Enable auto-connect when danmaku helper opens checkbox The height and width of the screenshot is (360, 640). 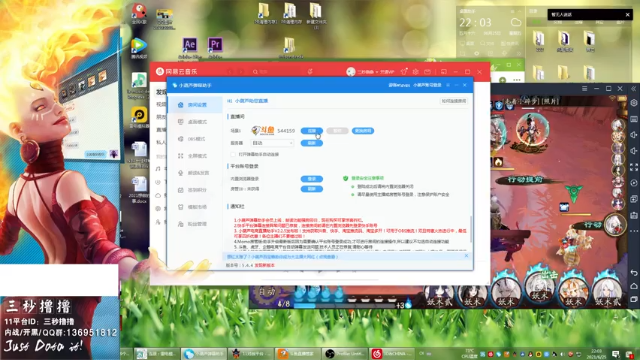233,155
